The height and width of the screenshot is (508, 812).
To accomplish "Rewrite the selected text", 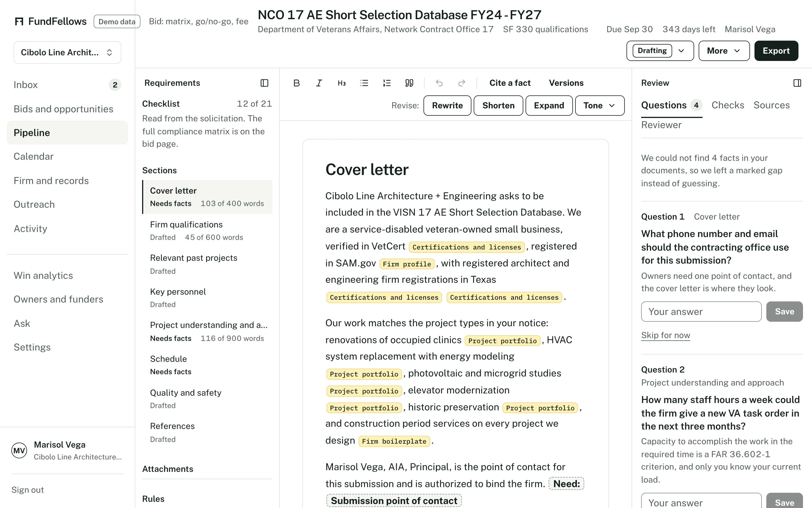I will (447, 106).
